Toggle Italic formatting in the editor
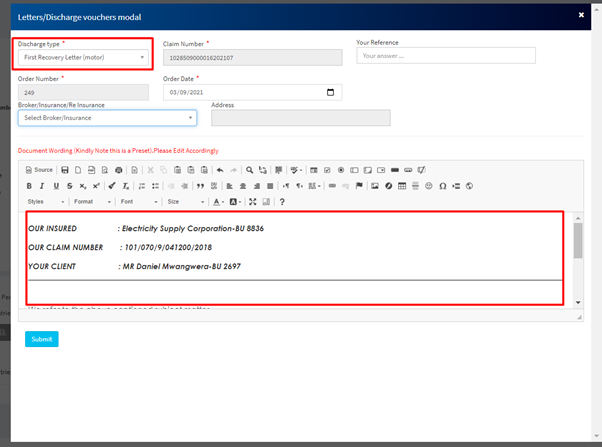The width and height of the screenshot is (602, 447). [42, 186]
